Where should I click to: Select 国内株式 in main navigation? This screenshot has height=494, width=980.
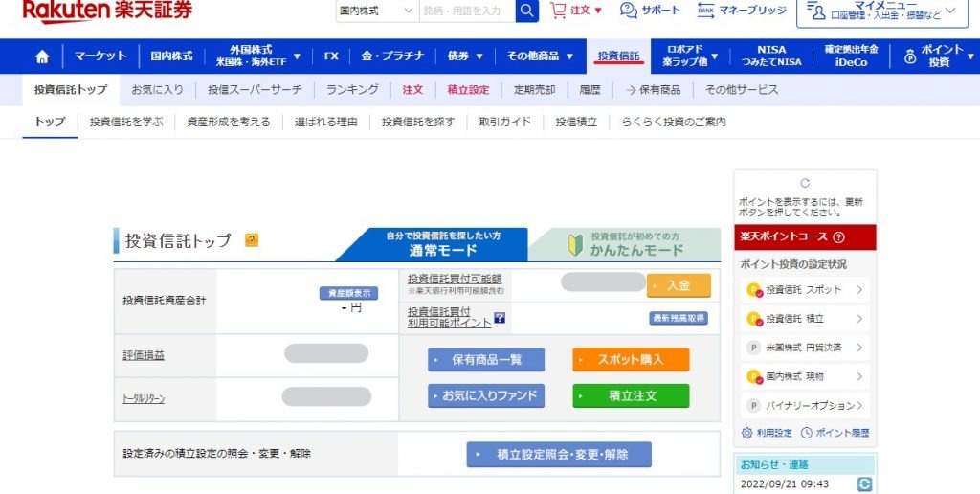tap(171, 56)
